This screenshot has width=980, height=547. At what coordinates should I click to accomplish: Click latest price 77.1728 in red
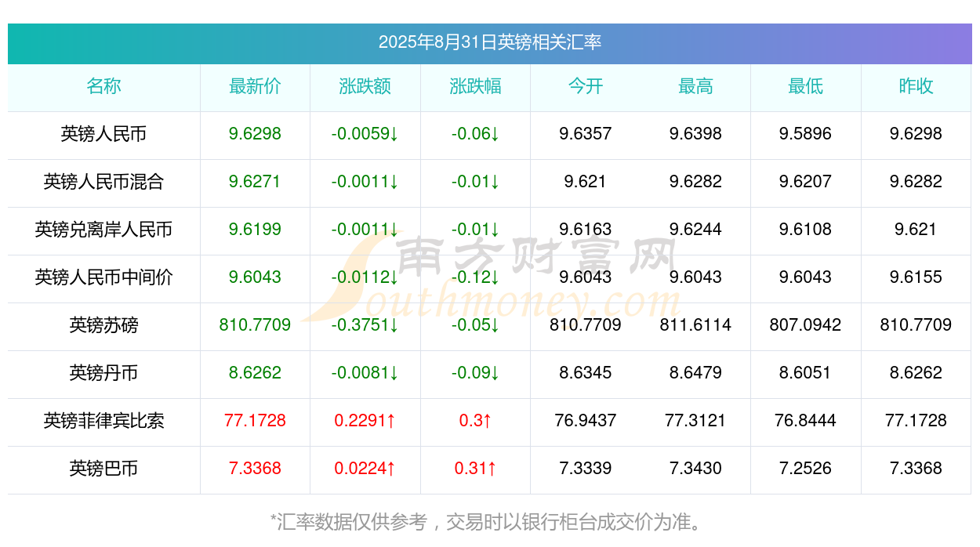255,421
